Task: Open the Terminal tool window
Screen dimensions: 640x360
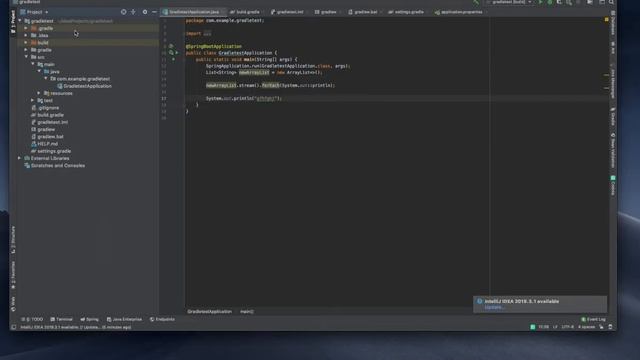Action: pyautogui.click(x=62, y=319)
